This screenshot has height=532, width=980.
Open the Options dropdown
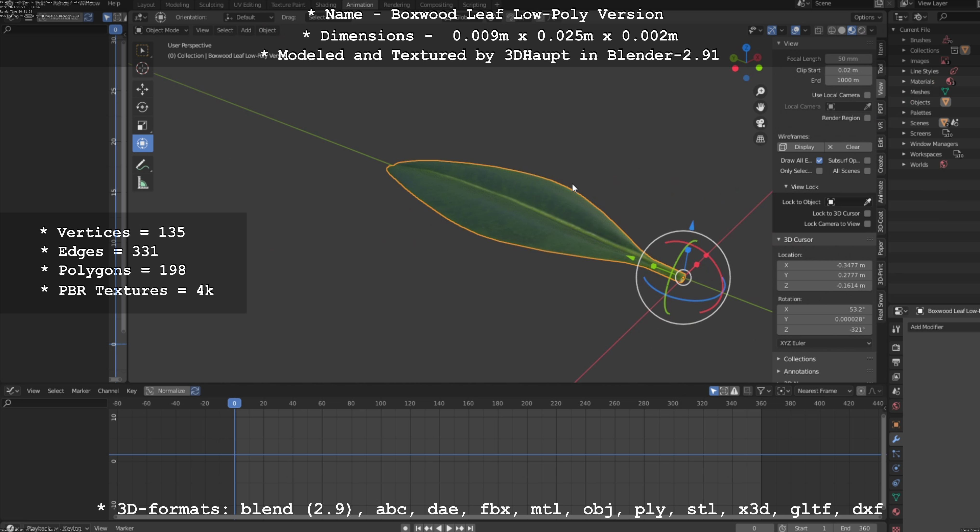coord(867,17)
